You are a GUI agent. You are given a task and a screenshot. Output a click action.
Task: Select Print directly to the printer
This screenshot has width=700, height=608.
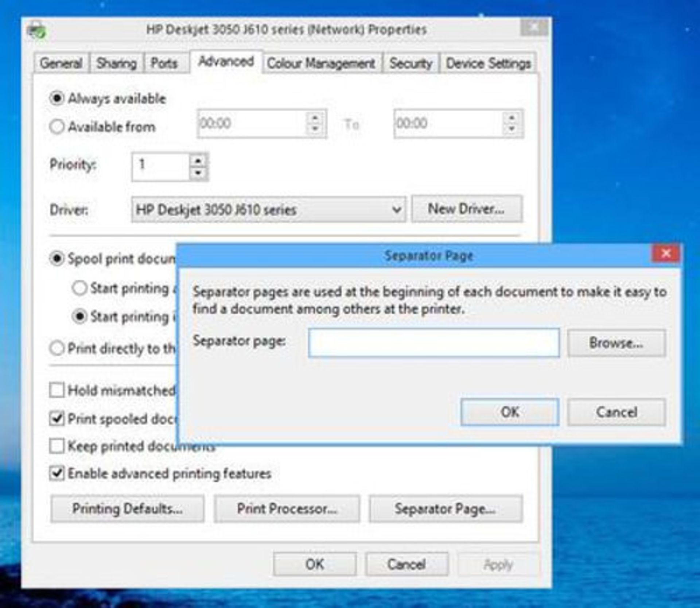57,348
